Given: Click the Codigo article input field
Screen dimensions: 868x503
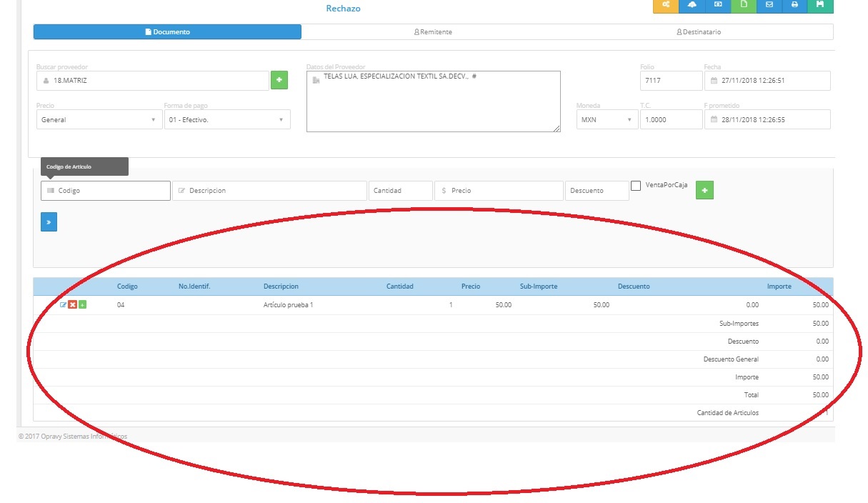Looking at the screenshot, I should pyautogui.click(x=106, y=191).
